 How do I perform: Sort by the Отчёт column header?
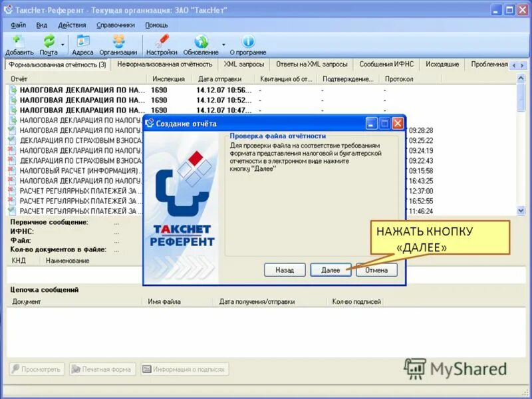[x=76, y=78]
